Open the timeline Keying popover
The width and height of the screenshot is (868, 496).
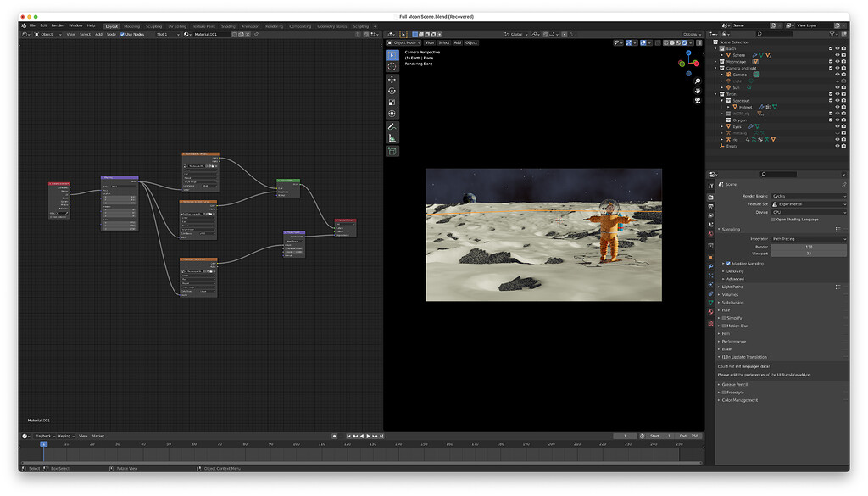coord(66,436)
